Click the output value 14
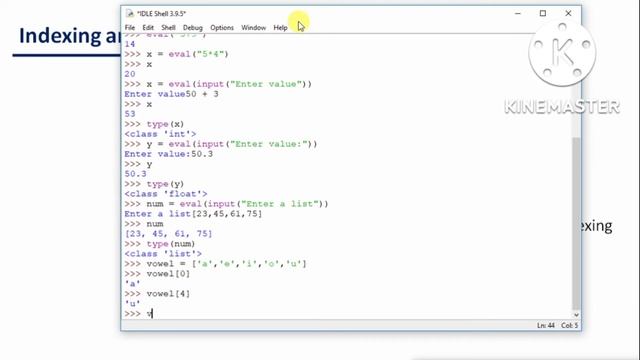Screen dimensions: 640x360 tap(130, 44)
